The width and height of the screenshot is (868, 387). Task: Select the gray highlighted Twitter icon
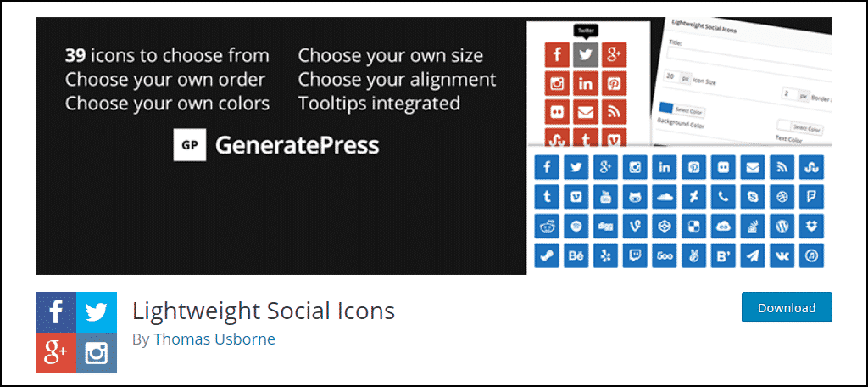[x=585, y=54]
